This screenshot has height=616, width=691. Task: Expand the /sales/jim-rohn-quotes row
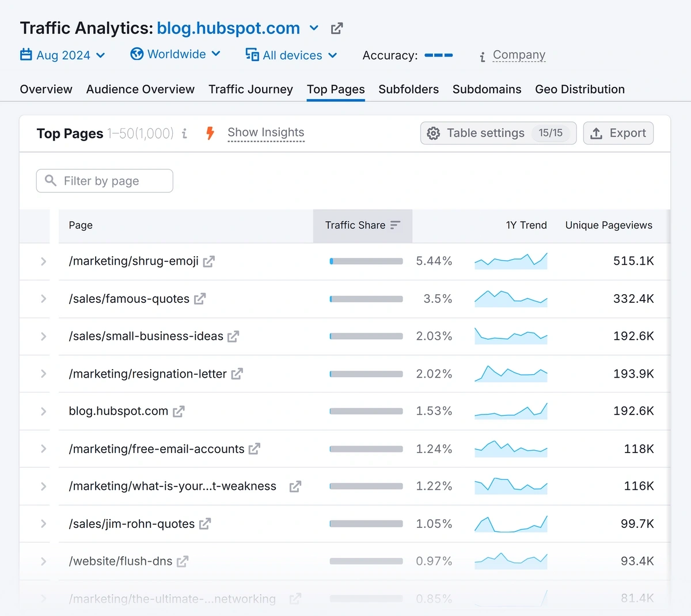(x=43, y=524)
